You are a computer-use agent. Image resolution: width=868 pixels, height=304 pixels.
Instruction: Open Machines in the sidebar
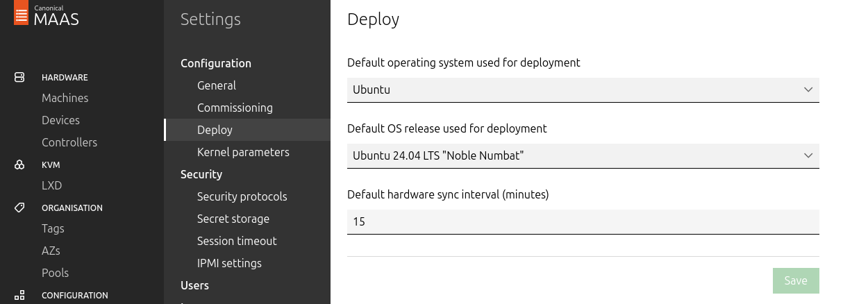[x=65, y=99]
